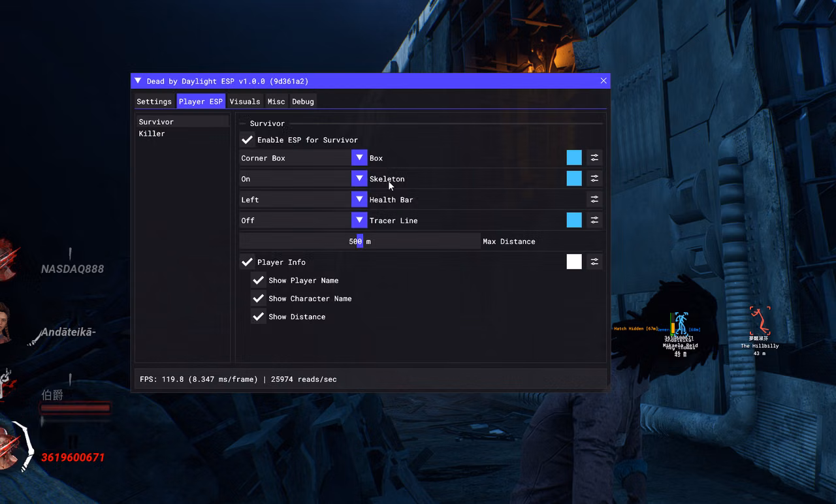This screenshot has width=836, height=504.
Task: Click the "Skeleton" label
Action: click(x=387, y=179)
